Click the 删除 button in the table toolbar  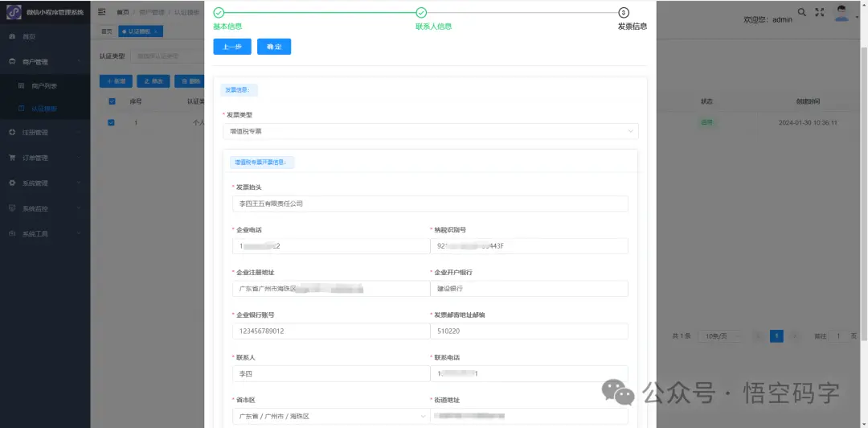click(x=190, y=81)
